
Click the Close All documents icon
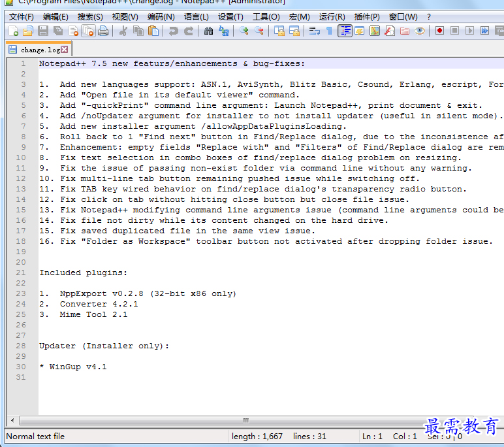coord(88,31)
